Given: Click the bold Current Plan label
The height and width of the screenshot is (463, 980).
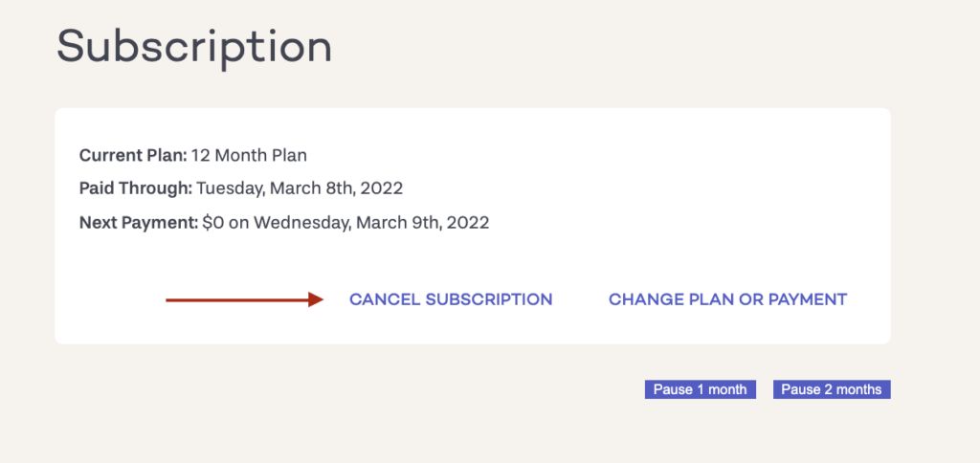Looking at the screenshot, I should (x=133, y=155).
